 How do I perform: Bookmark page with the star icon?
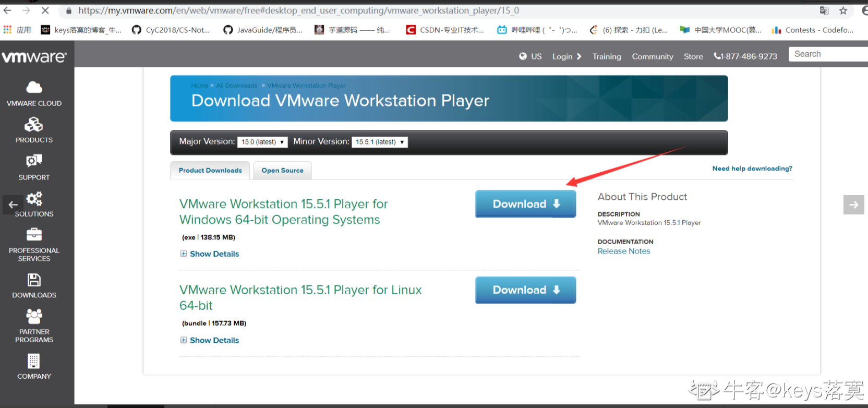pyautogui.click(x=843, y=10)
